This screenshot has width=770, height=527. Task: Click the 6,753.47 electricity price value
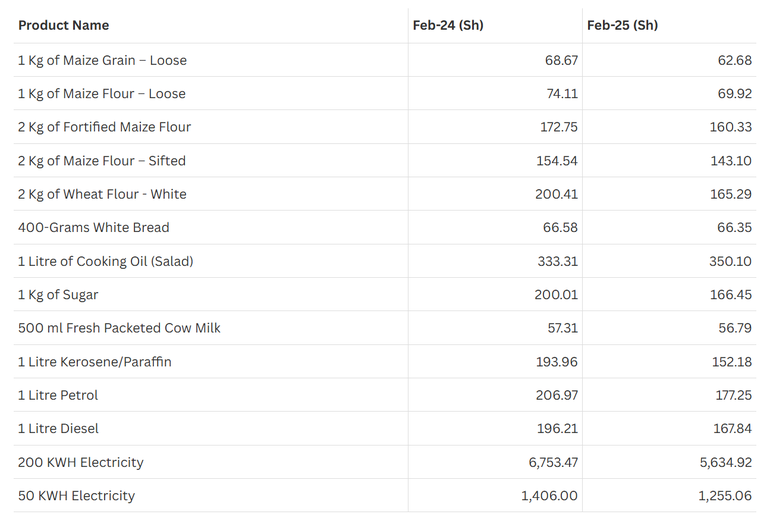[549, 462]
